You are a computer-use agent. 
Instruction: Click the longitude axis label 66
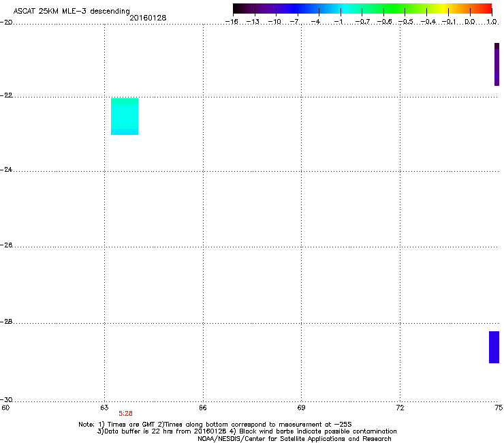click(x=203, y=408)
